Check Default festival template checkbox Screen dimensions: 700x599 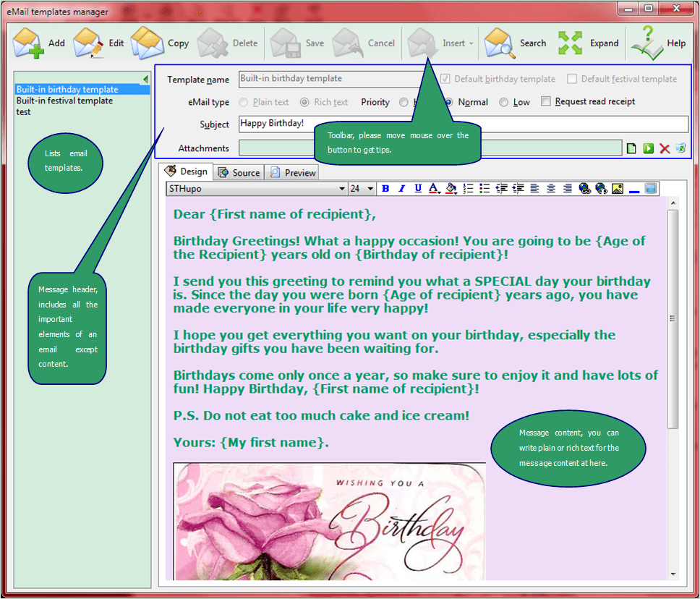click(571, 79)
